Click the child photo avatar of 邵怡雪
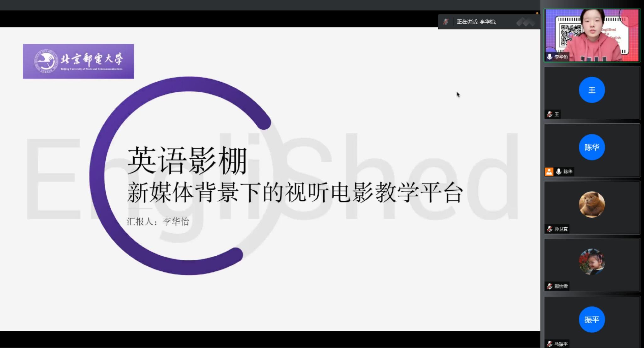This screenshot has height=348, width=644. [592, 262]
